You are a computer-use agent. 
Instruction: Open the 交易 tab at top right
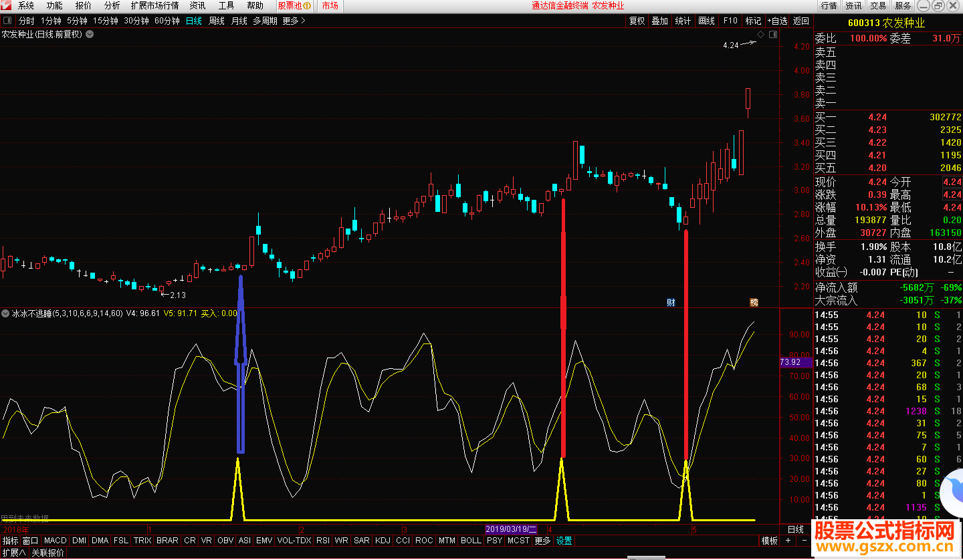click(878, 5)
